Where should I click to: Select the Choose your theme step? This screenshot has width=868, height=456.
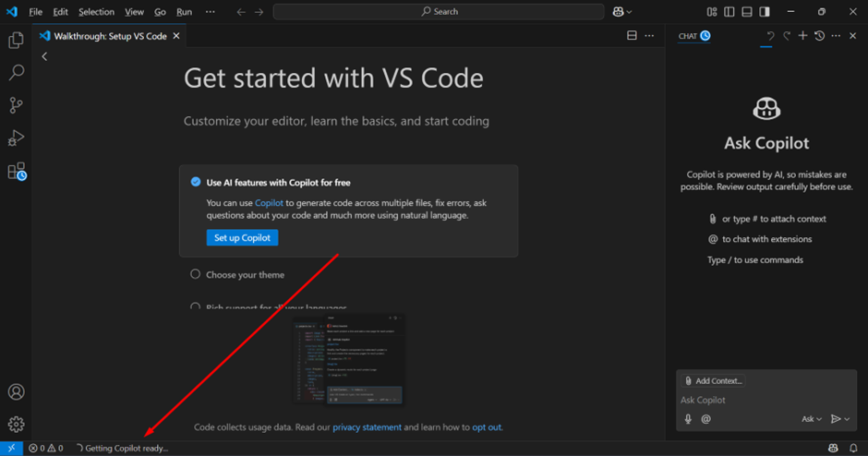click(x=246, y=274)
